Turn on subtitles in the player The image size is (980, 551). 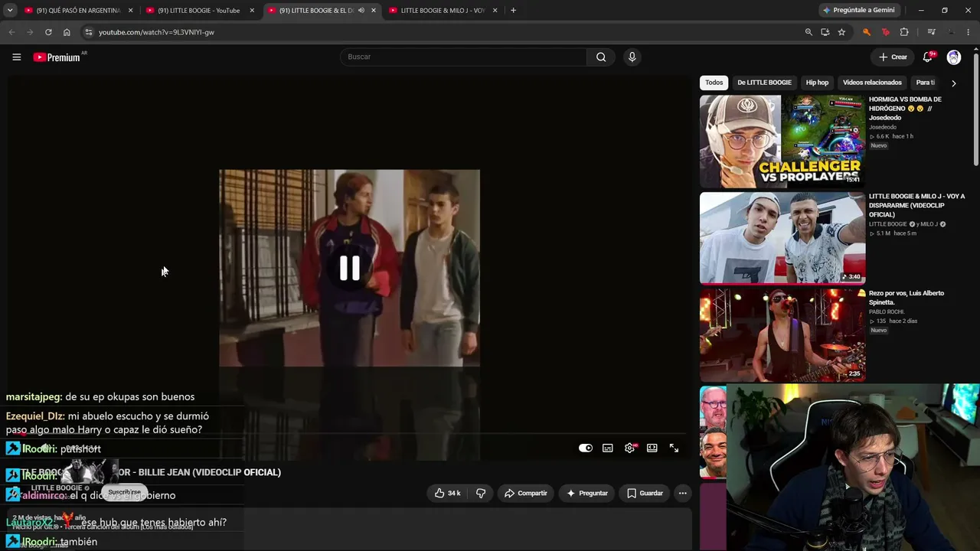click(608, 448)
